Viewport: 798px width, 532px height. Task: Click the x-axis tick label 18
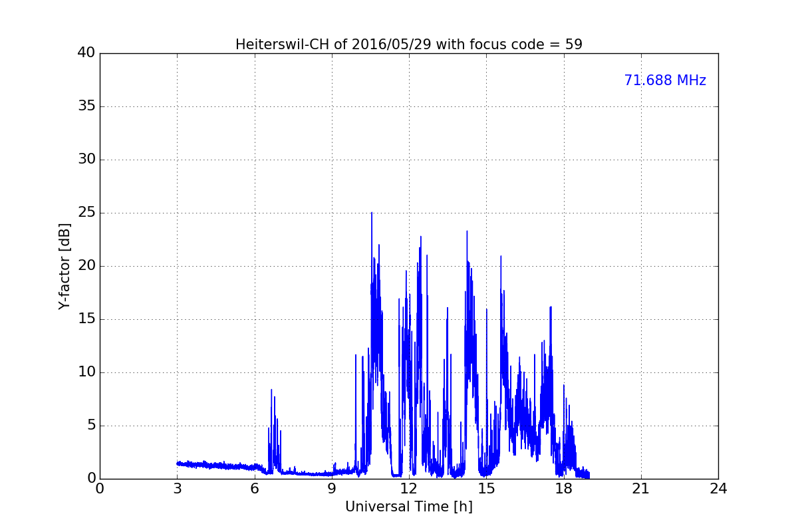(x=564, y=489)
